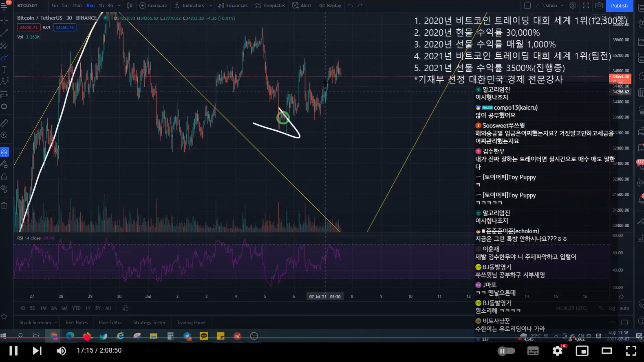Switch to the Strategy Tester tab
Image resolution: width=644 pixels, height=362 pixels.
pyautogui.click(x=149, y=323)
